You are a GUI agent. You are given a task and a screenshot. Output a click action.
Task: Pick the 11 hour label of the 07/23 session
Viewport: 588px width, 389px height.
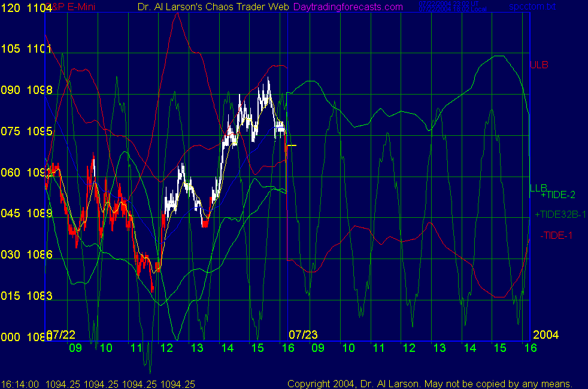379,348
